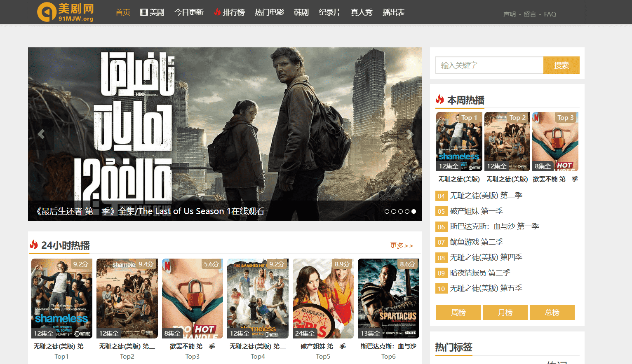Select the fourth carousel dot
This screenshot has width=632, height=364.
tap(407, 211)
